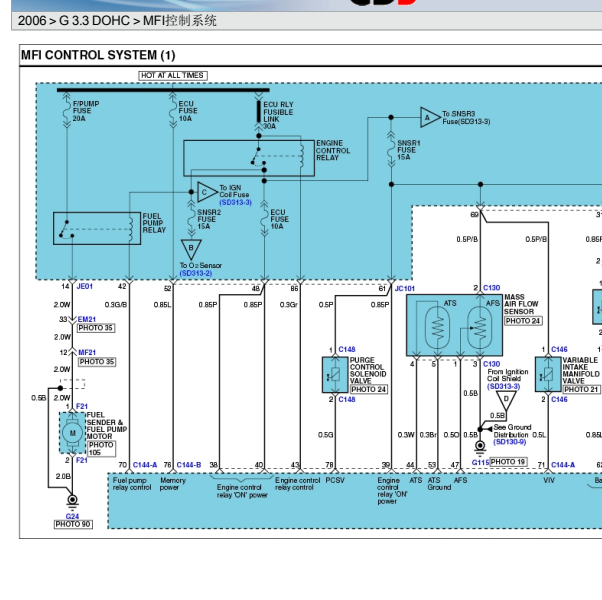Click the G24 ground symbol
The height and width of the screenshot is (600, 602).
tap(72, 501)
